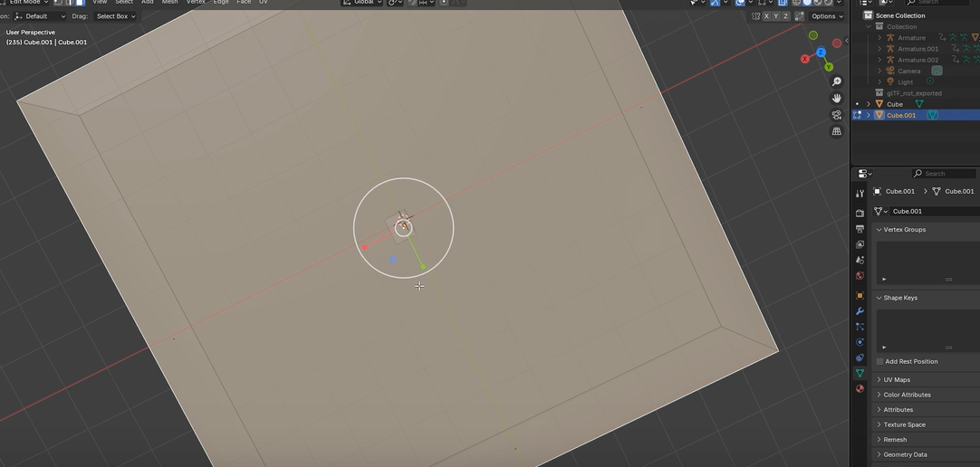Click mesh data icon beside Cube.001 in outliner
The height and width of the screenshot is (467, 980).
(933, 115)
